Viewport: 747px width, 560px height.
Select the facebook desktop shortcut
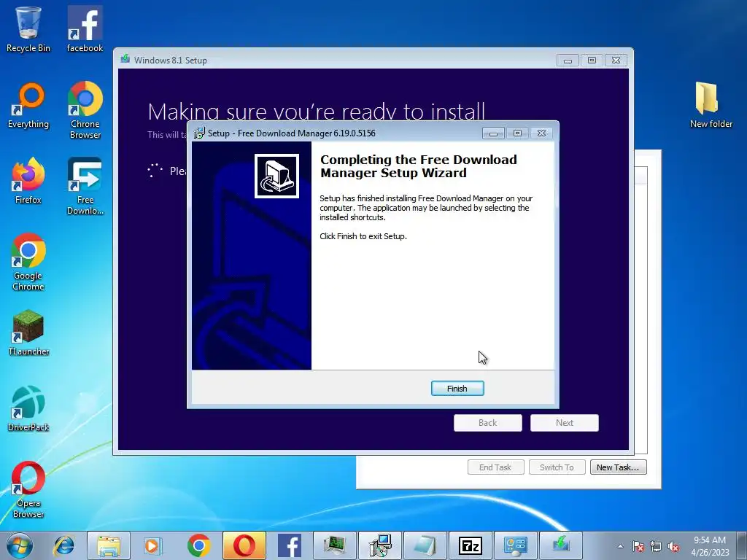coord(85,29)
